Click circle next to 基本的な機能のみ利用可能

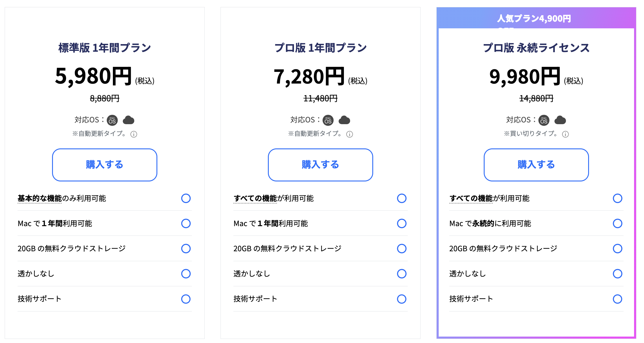(x=186, y=198)
